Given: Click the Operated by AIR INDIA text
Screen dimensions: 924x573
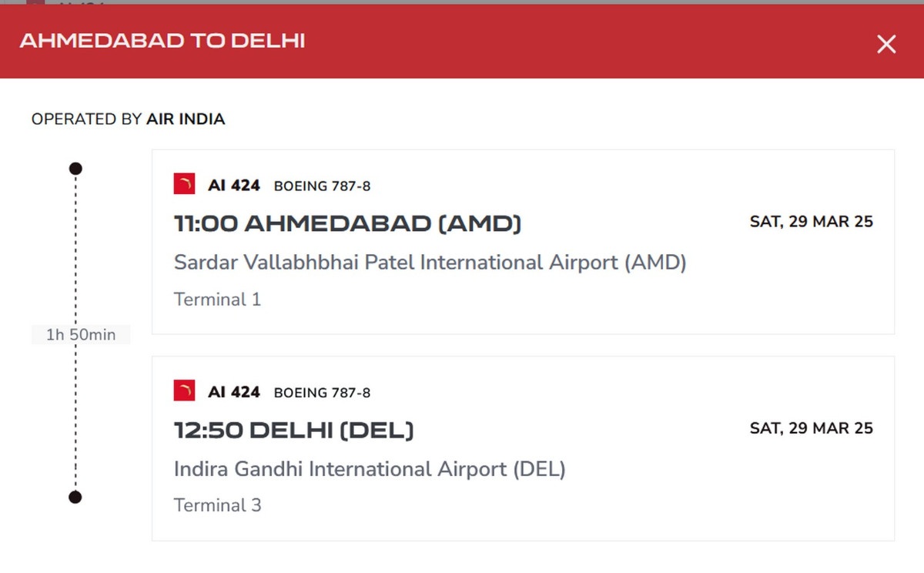Looking at the screenshot, I should click(128, 119).
